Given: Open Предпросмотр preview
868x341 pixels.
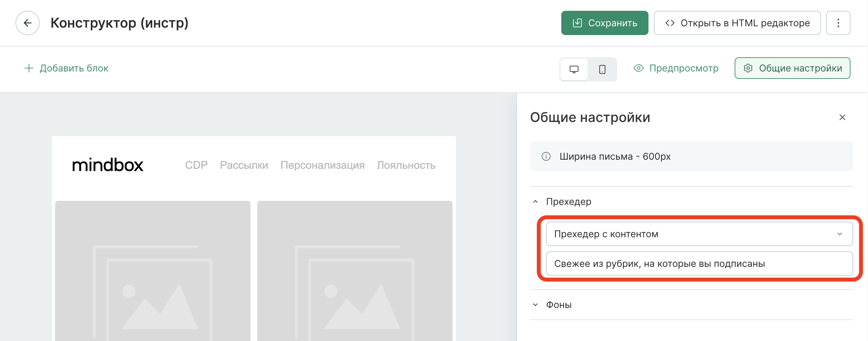Looking at the screenshot, I should coord(676,68).
